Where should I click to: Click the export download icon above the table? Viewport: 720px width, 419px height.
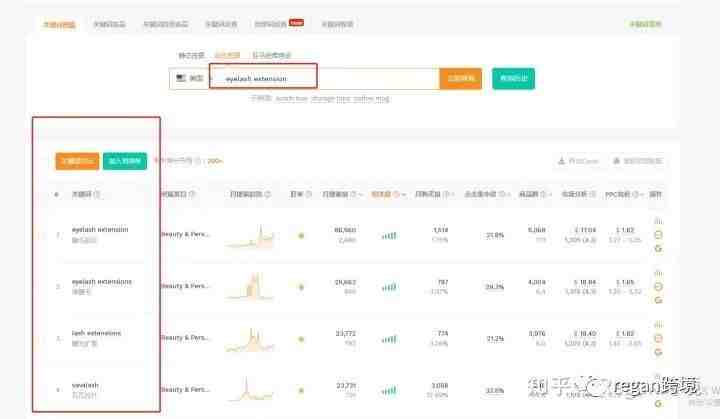(x=561, y=161)
